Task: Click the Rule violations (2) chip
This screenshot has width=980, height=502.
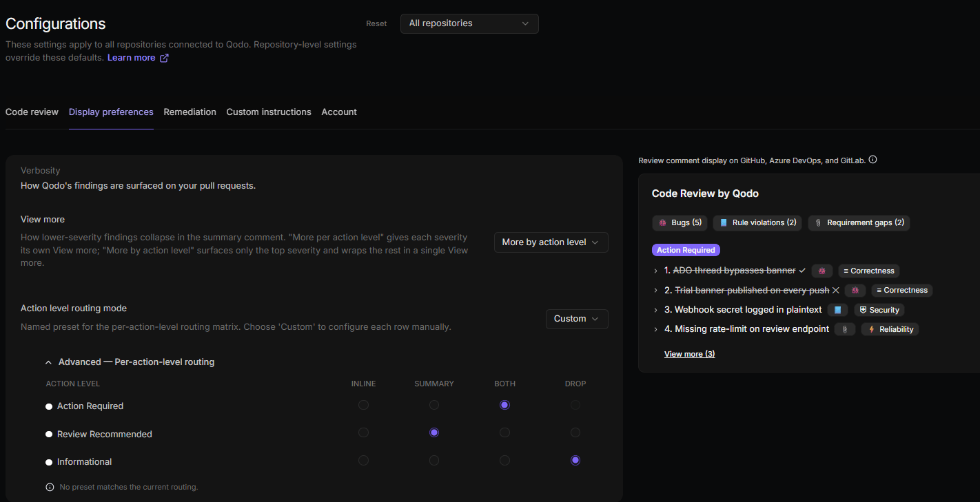Action: pos(757,223)
